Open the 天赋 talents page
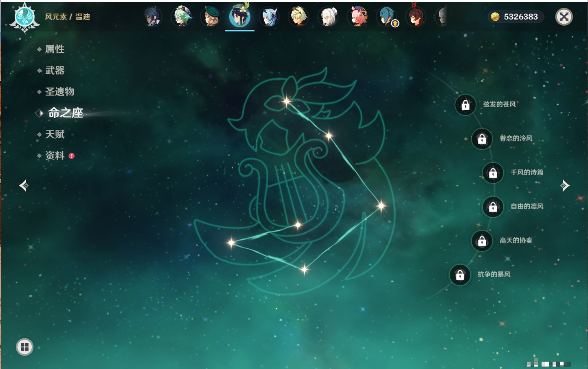Image resolution: width=588 pixels, height=369 pixels. click(55, 134)
